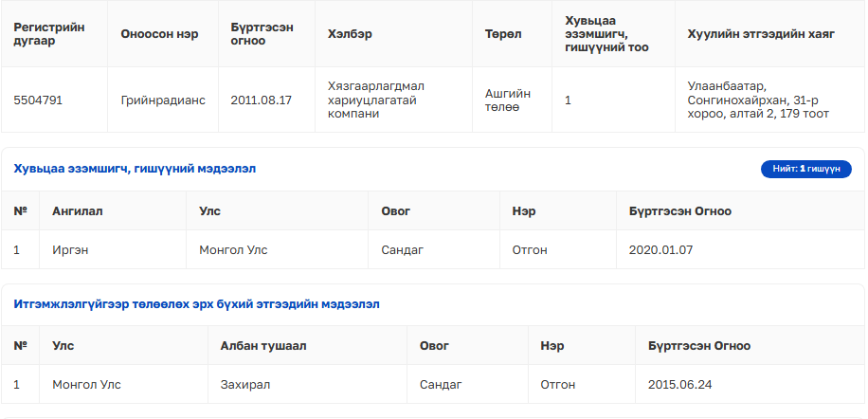Select company name 'Грийнрадианс'

coord(163,100)
